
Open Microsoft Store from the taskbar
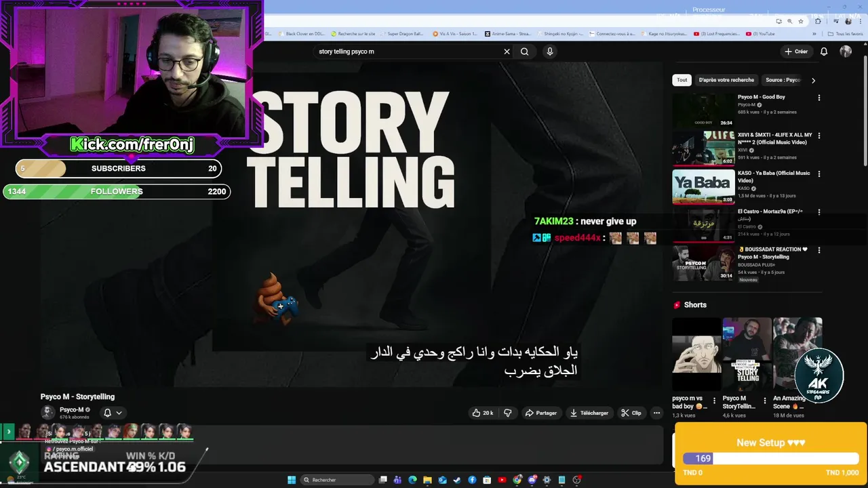click(487, 480)
